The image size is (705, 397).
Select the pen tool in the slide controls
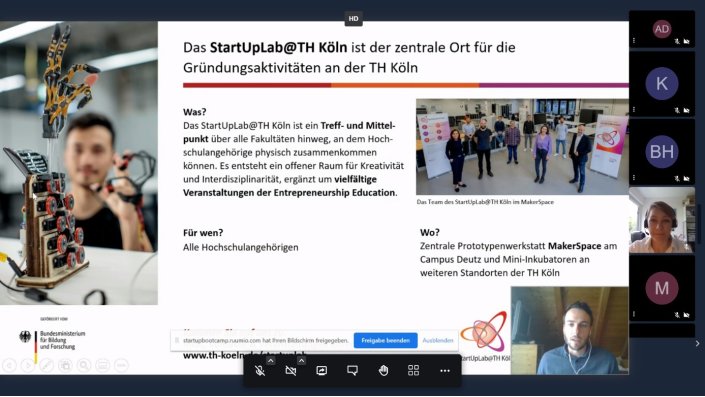[x=46, y=365]
